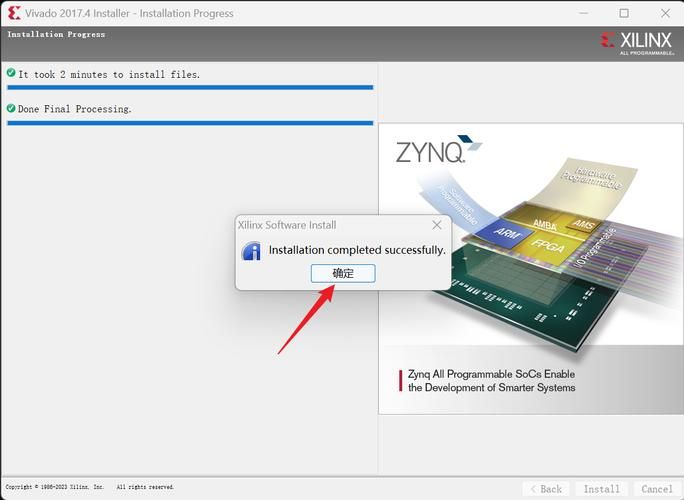684x500 pixels.
Task: Click the 'Installation Progress' header label
Action: point(56,34)
